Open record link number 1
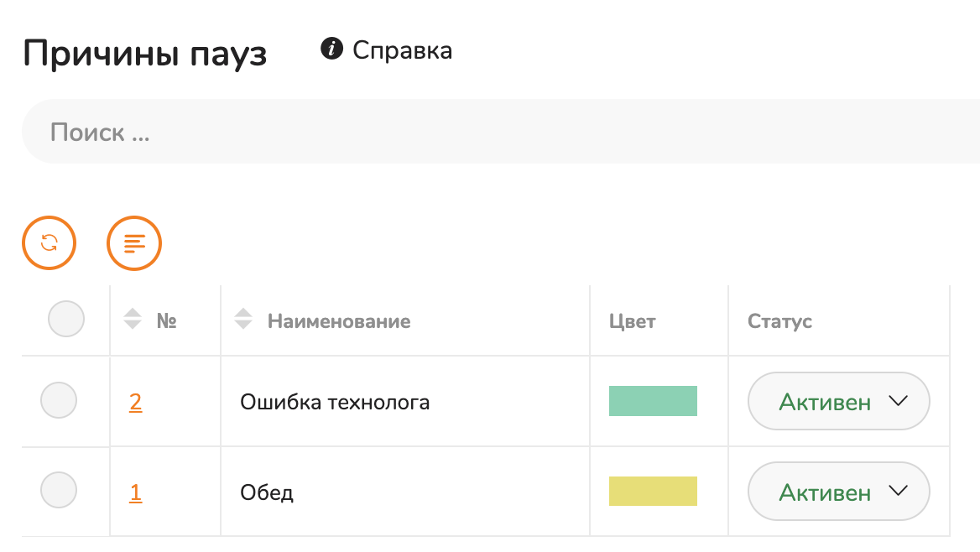The height and width of the screenshot is (552, 980). click(136, 492)
